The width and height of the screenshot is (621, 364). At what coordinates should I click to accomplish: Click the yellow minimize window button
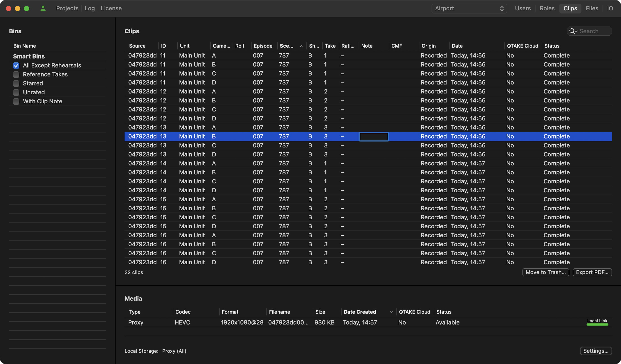(x=18, y=8)
